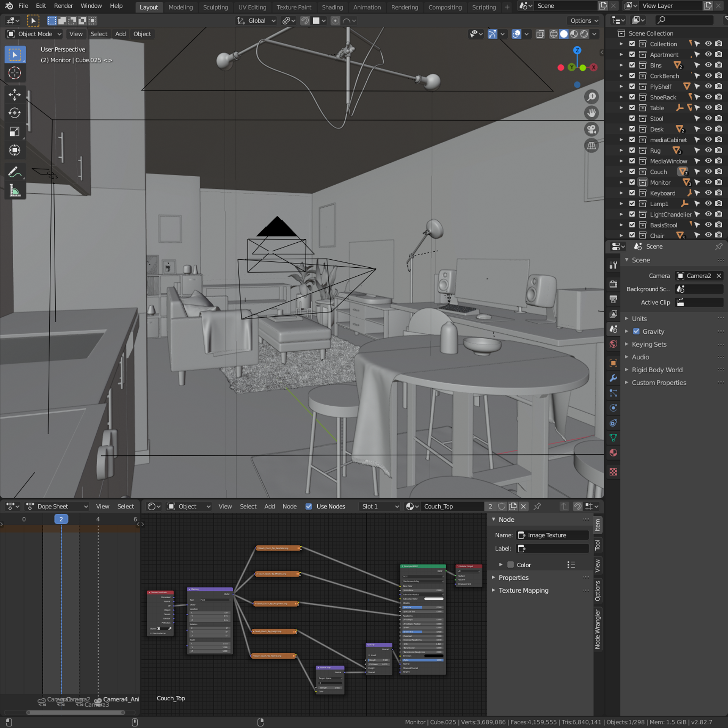Activate the Rotate tool
This screenshot has height=728, width=728.
(14, 113)
